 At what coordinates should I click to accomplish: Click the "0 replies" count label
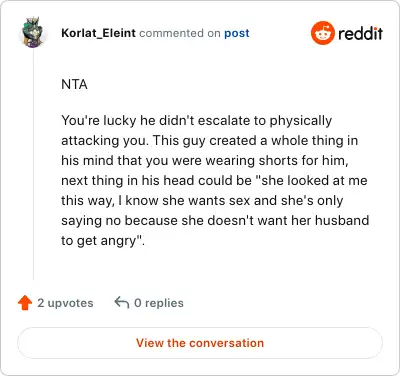click(159, 303)
